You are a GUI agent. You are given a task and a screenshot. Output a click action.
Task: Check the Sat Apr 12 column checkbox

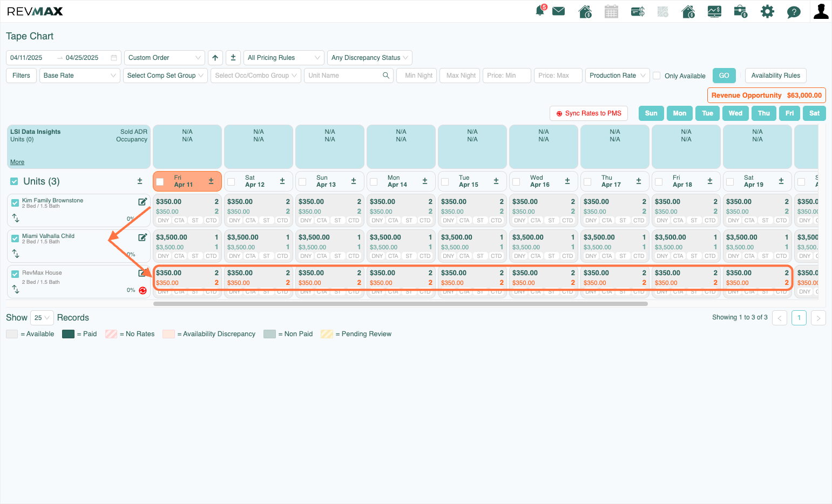click(x=231, y=182)
